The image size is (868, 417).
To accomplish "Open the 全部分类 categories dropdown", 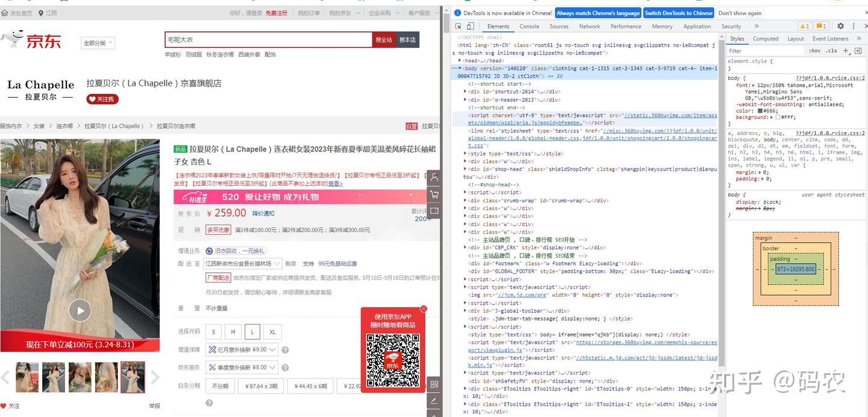I will click(98, 43).
